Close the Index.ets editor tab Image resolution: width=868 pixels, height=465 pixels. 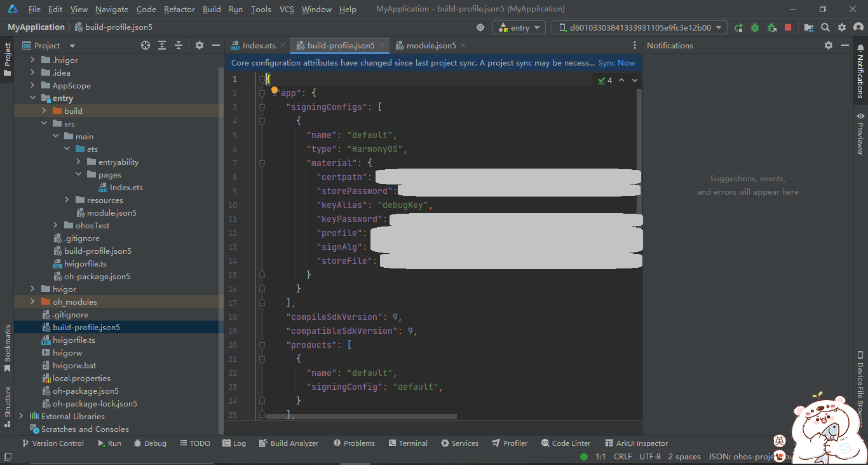click(x=283, y=45)
